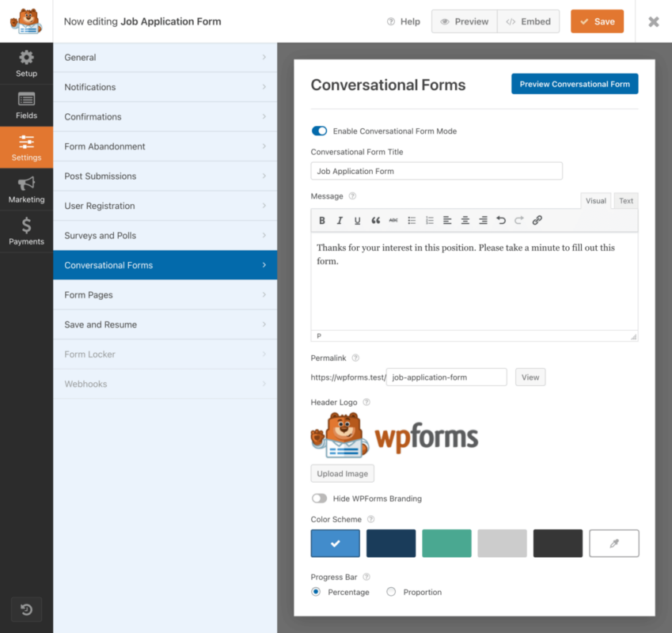Viewport: 672px width, 633px height.
Task: Click the Preview Conversational Form button
Action: [x=574, y=84]
